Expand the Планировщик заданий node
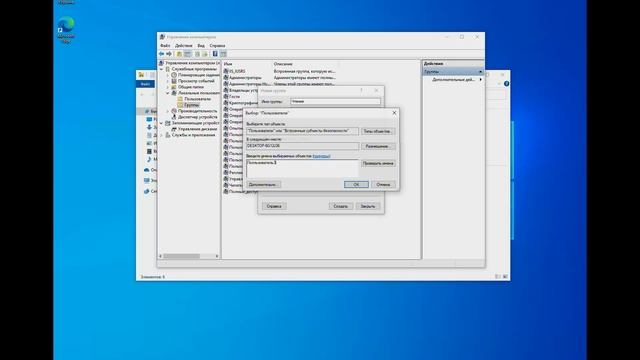 click(x=168, y=75)
